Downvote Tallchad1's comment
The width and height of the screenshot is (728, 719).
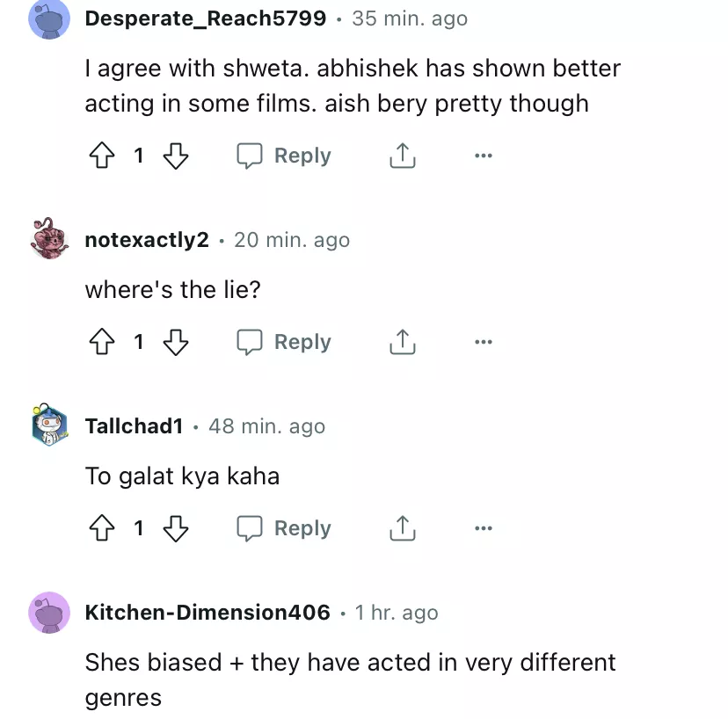point(176,528)
